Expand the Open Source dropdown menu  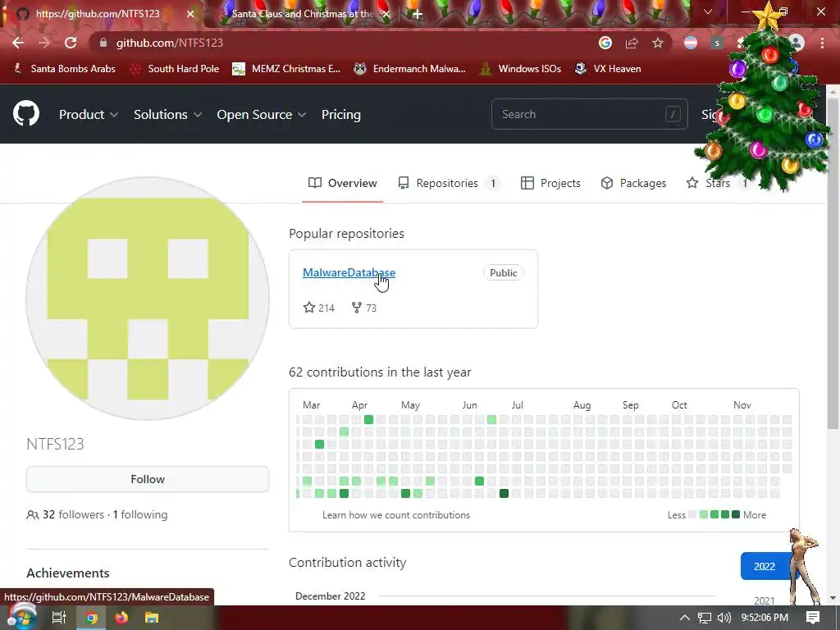[262, 114]
